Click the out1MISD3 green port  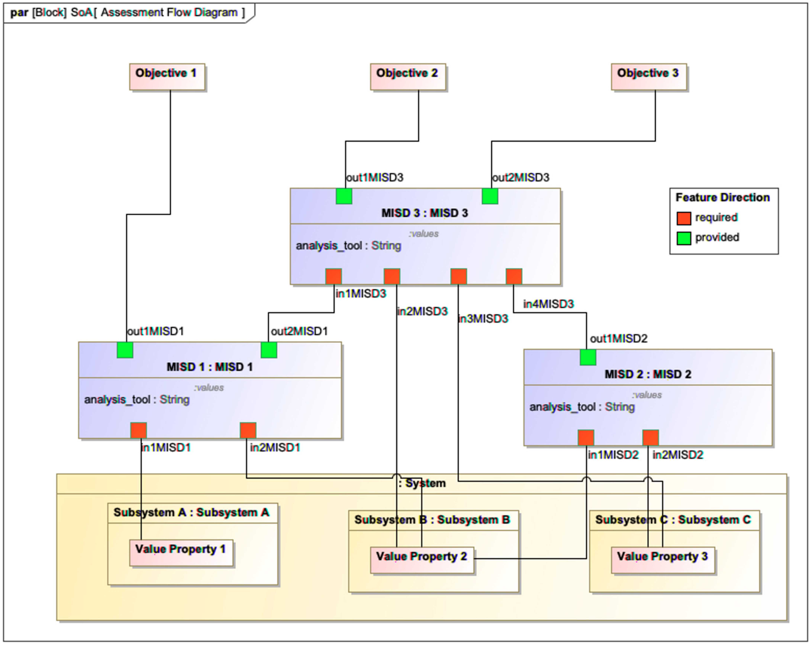344,196
